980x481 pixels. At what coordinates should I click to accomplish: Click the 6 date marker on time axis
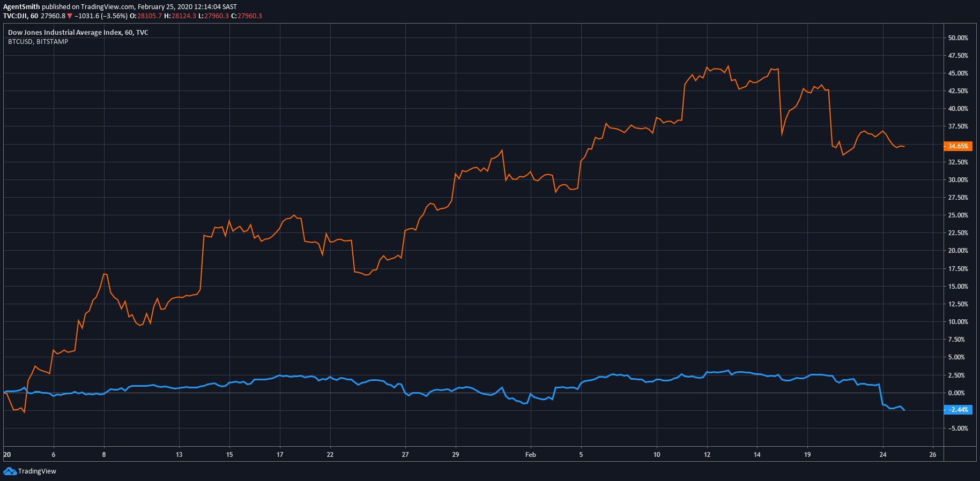tap(54, 455)
